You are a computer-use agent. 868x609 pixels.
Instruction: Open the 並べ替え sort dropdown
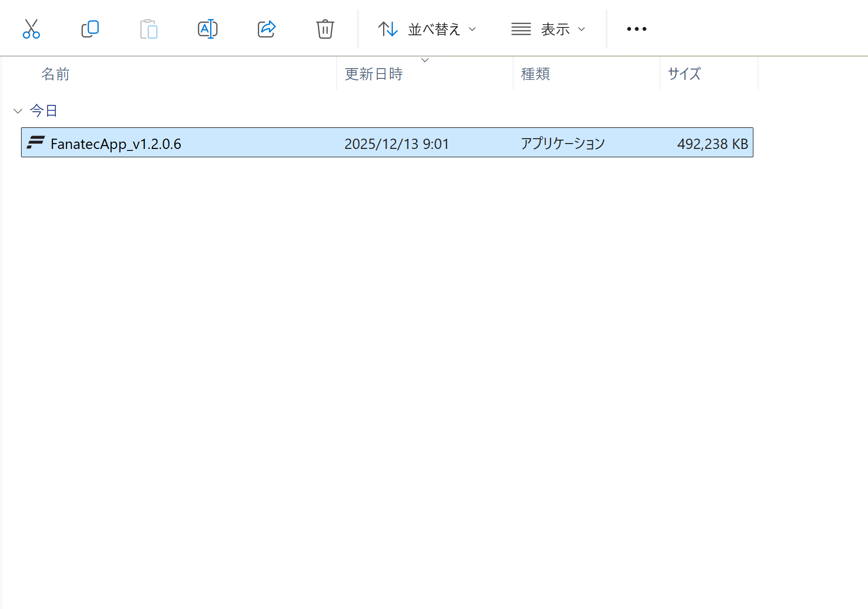[427, 29]
